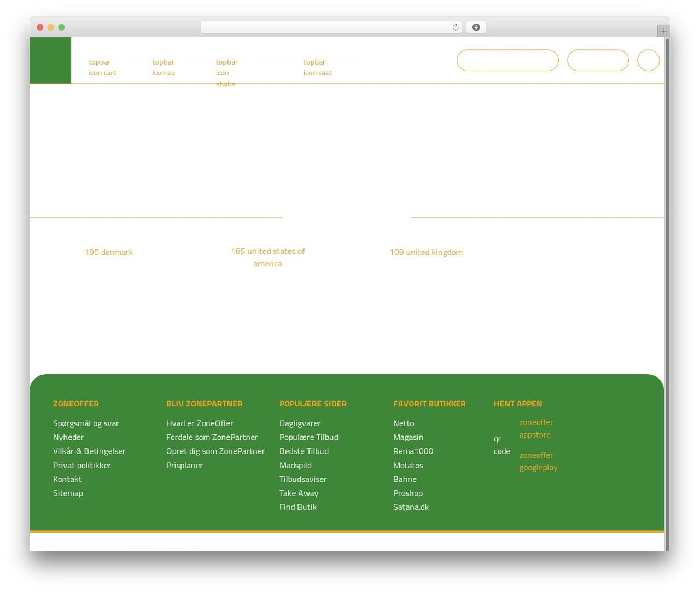Open the Satana.dk link
This screenshot has width=700, height=593.
411,507
